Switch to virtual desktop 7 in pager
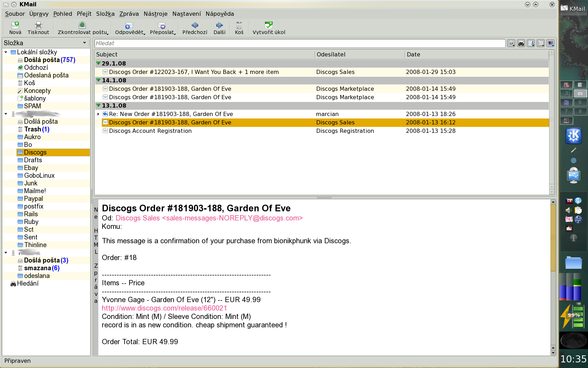 (x=566, y=111)
